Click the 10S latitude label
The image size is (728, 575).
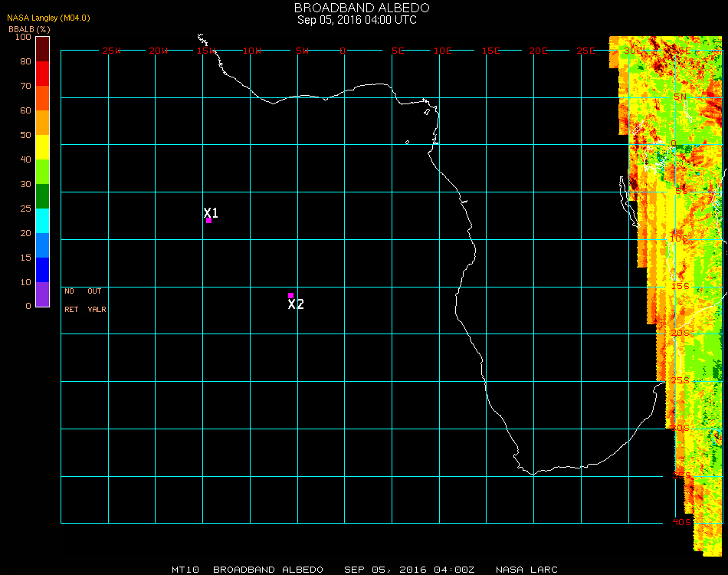(x=678, y=238)
